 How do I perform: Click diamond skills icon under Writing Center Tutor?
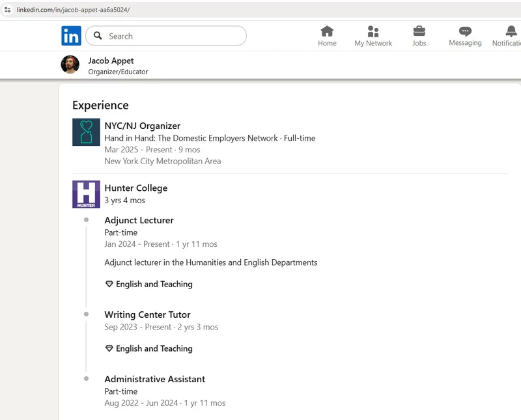[x=109, y=348]
